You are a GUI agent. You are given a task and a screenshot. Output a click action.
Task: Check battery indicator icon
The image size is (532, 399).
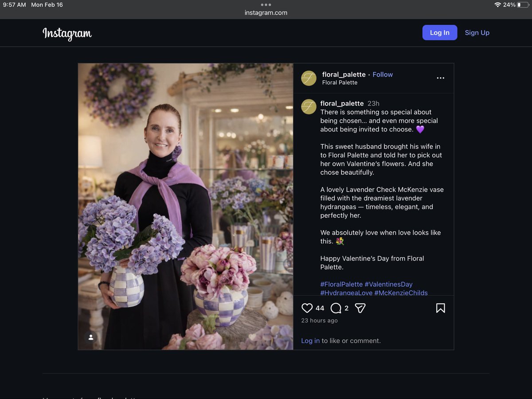click(523, 5)
